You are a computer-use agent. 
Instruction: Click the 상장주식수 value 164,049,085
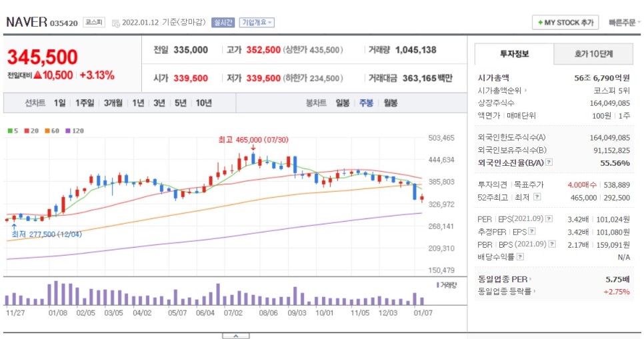click(x=609, y=103)
